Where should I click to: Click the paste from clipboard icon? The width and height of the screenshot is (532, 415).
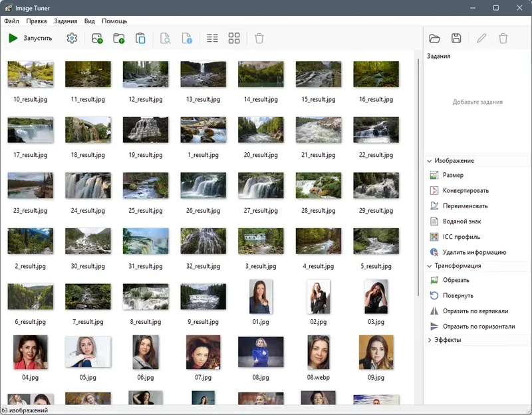140,38
